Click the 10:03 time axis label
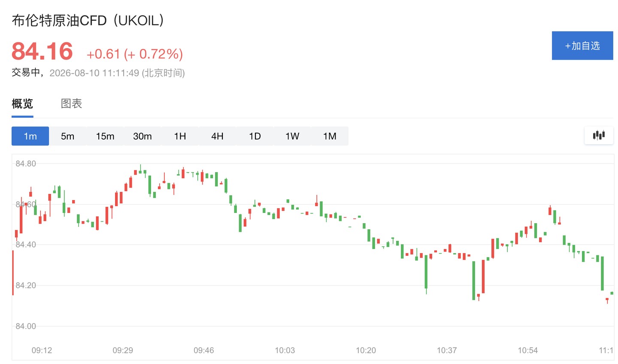618x364 pixels. 285,350
